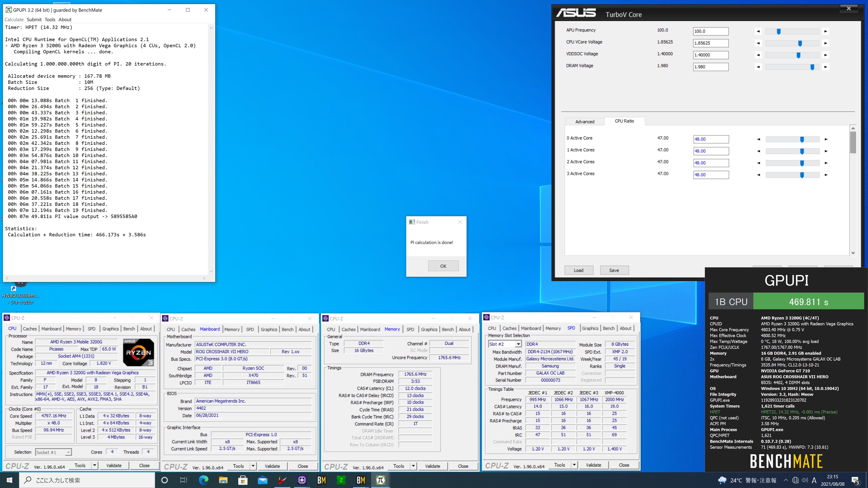868x488 pixels.
Task: Lower 2 Active Cores ratio with left arrow
Action: coord(759,163)
